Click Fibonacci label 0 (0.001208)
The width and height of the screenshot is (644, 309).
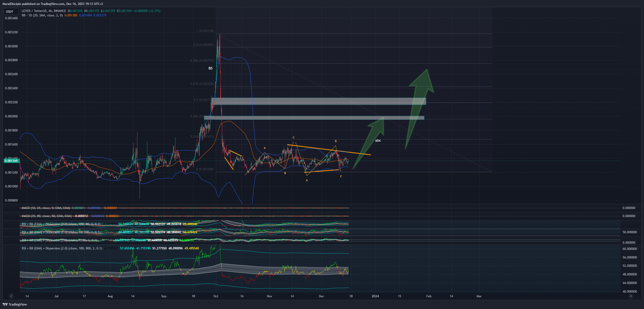[205, 169]
